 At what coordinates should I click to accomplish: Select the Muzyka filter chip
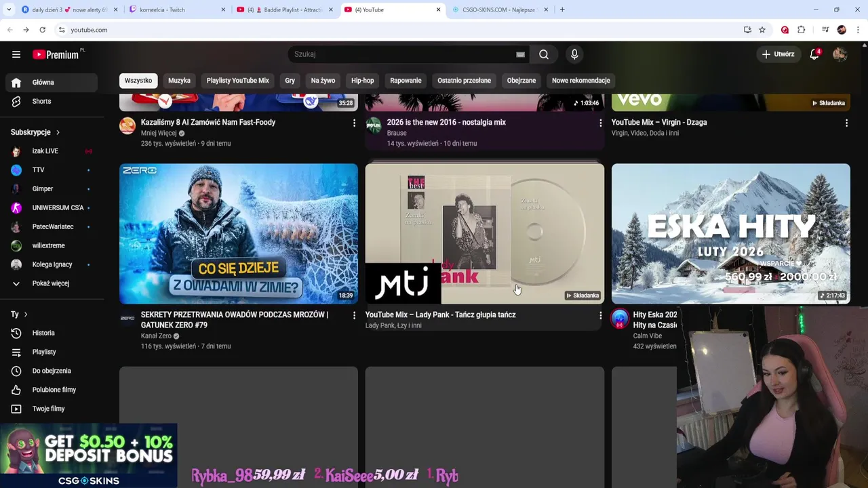click(x=179, y=81)
